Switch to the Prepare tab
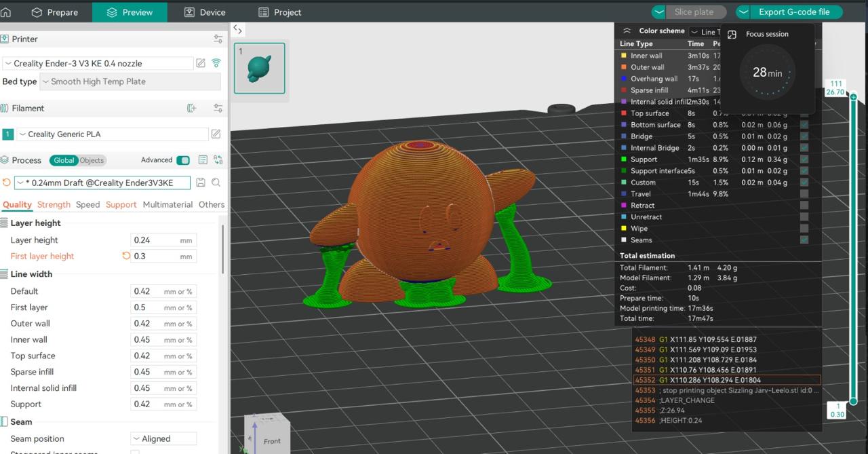The image size is (868, 454). point(55,12)
